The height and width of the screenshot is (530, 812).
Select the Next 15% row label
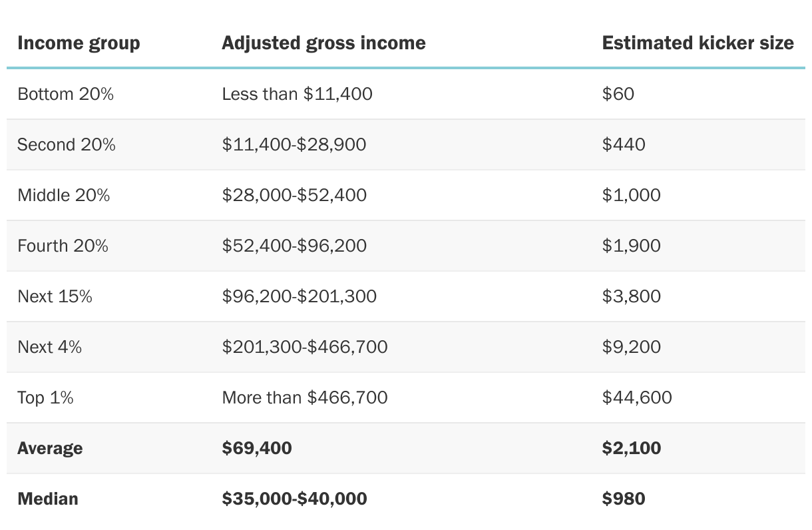(55, 296)
